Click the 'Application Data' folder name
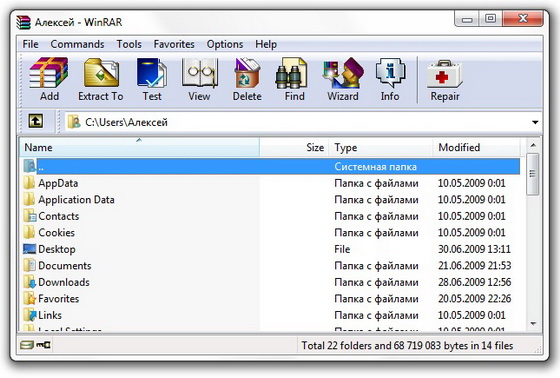This screenshot has height=378, width=560. pos(76,199)
